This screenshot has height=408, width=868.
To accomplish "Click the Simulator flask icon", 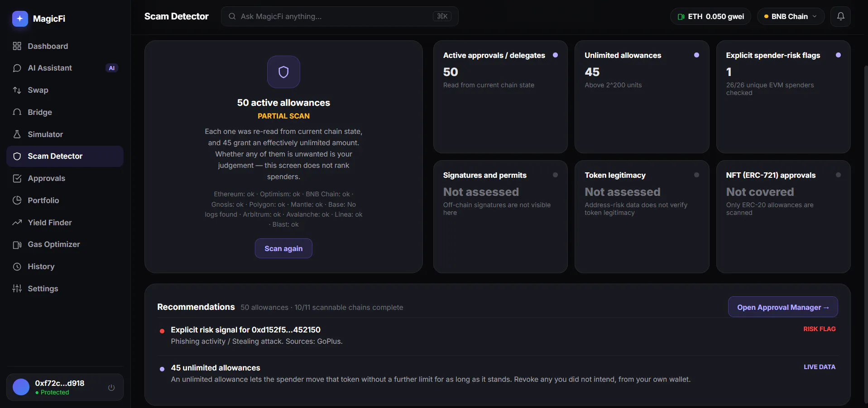I will tap(17, 134).
